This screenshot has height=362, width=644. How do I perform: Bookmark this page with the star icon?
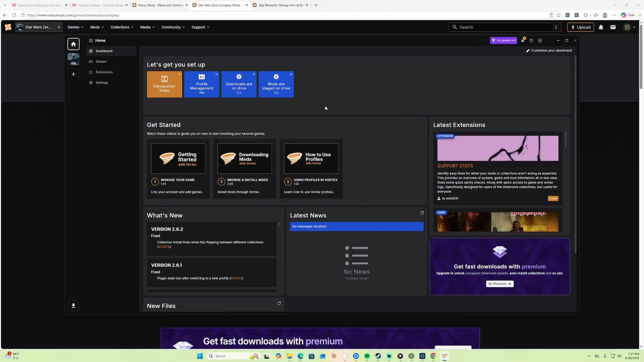tap(558, 15)
